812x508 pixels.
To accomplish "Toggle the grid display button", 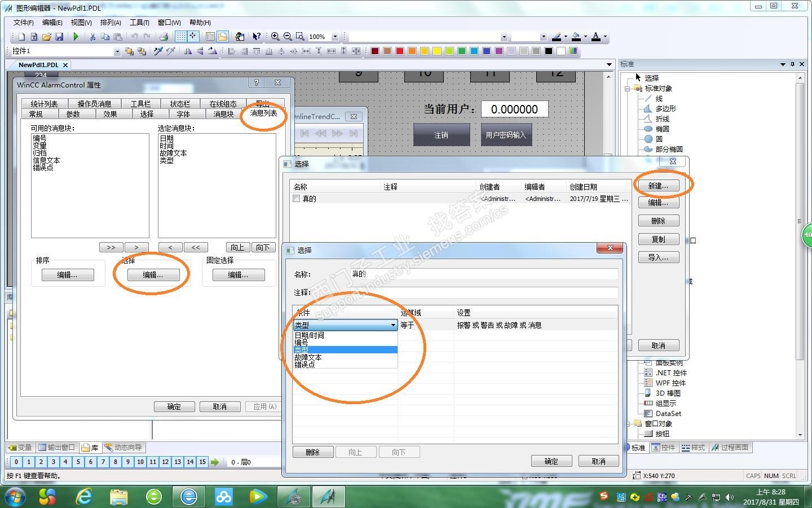I will coord(180,37).
